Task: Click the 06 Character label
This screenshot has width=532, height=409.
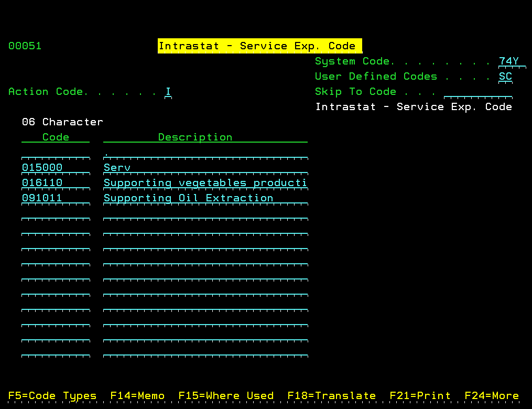Action: [x=62, y=122]
